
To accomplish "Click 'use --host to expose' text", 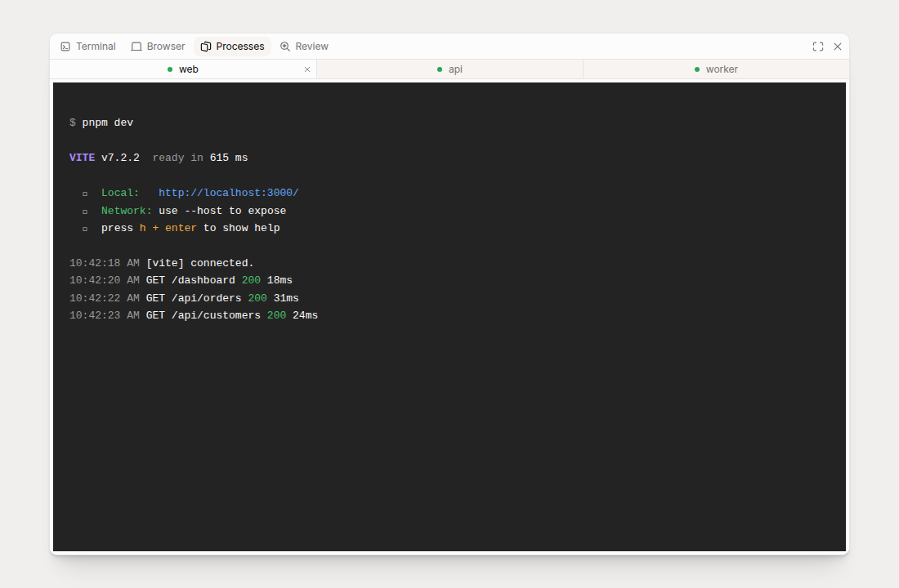I will coord(222,211).
